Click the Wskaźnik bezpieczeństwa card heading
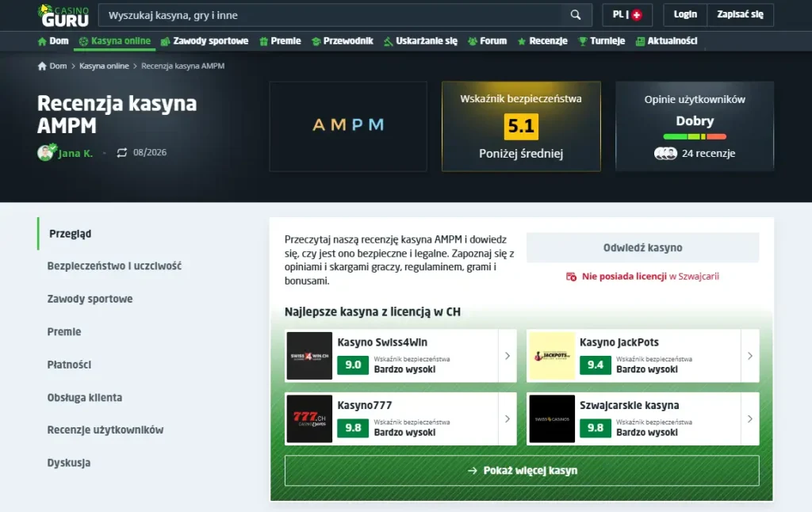Viewport: 812px width, 512px height. (521, 99)
